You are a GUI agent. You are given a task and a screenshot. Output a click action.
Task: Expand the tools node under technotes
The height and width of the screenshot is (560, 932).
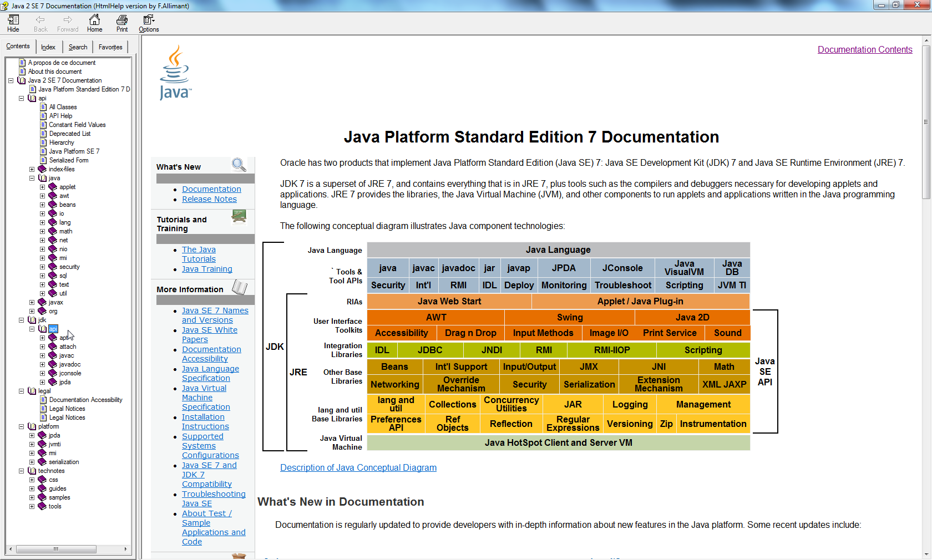tap(32, 506)
